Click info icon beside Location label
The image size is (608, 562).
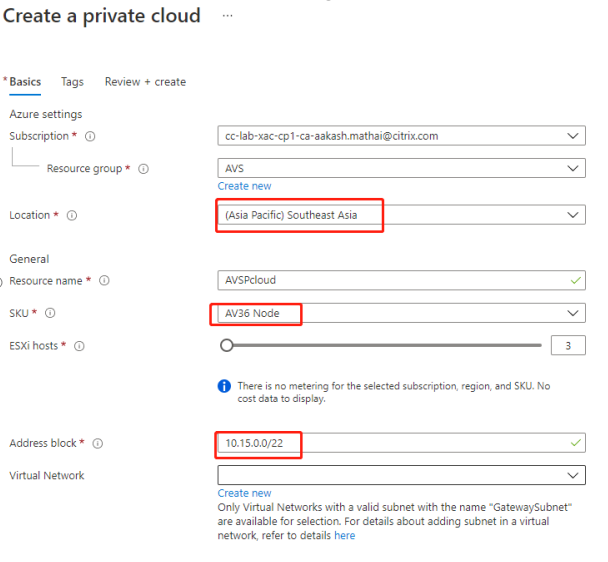pos(72,215)
